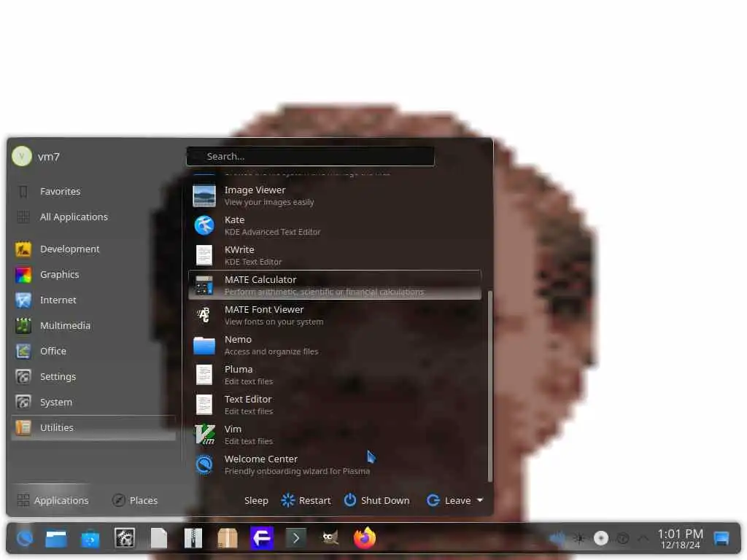Open the purple F application in taskbar

[x=262, y=539]
